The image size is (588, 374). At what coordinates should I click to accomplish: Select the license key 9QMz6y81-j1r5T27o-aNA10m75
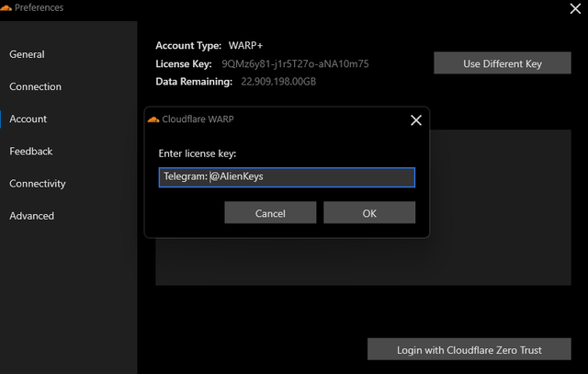(295, 63)
